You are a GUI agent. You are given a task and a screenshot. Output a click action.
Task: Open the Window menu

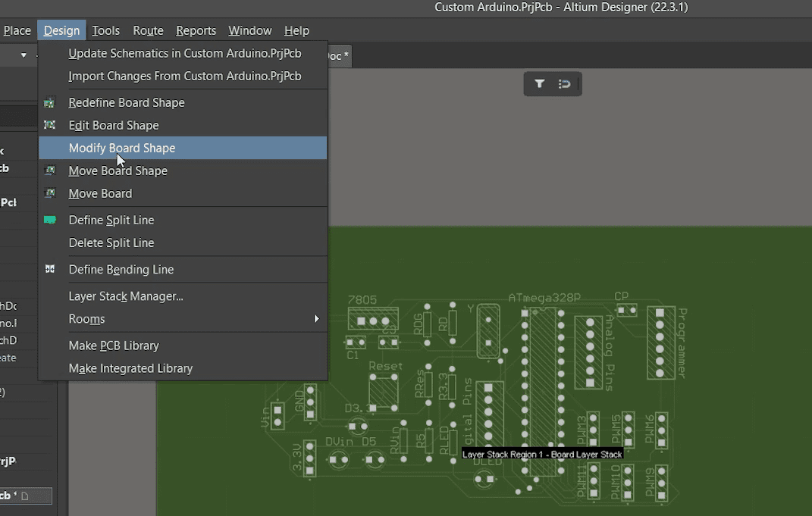pos(249,30)
